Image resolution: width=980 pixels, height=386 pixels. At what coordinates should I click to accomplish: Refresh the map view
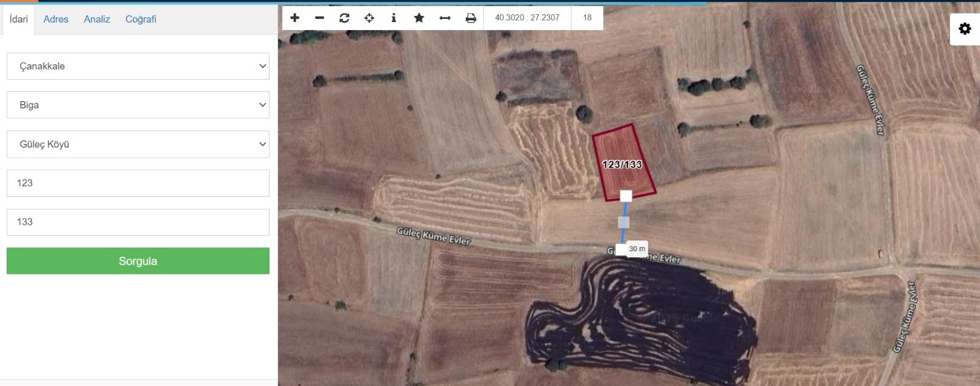[x=344, y=18]
